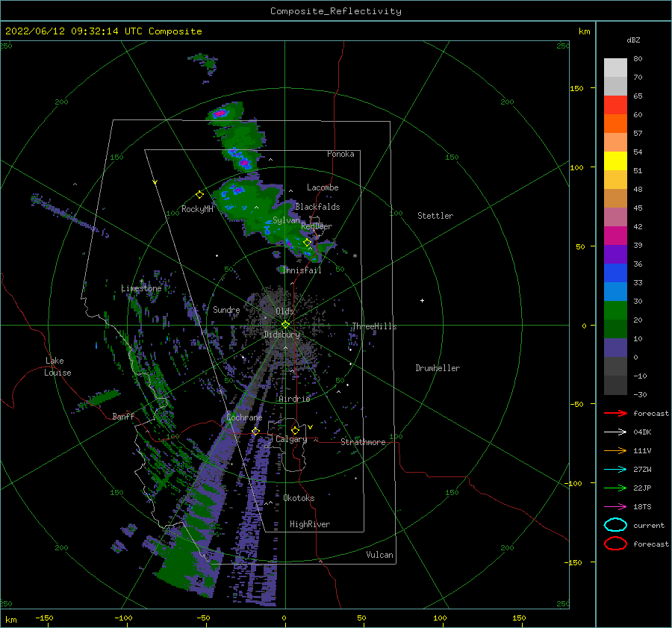Screen dimensions: 672x628
Task: Click the Innisfail label
Action: (302, 270)
